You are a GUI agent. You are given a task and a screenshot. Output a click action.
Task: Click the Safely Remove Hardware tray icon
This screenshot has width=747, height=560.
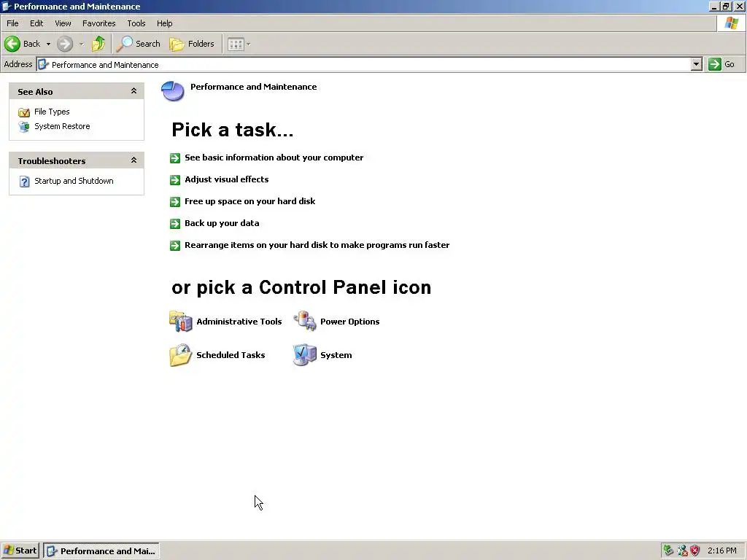pyautogui.click(x=668, y=551)
